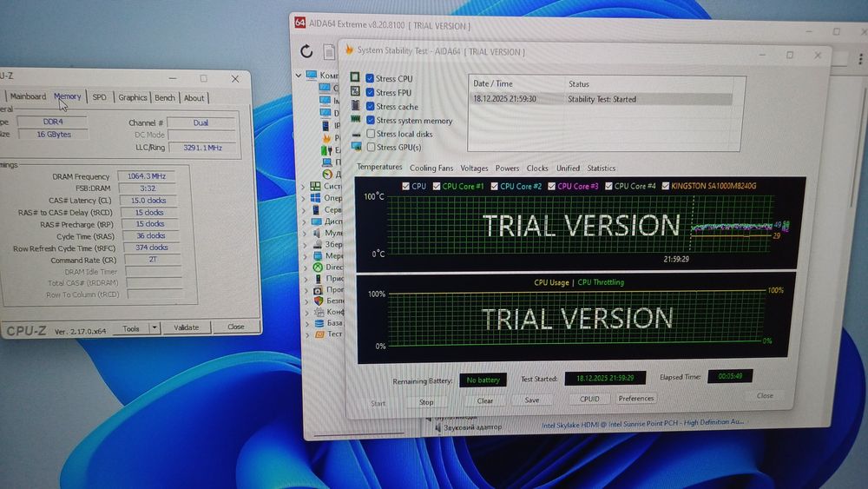Click the cache chip icon beside Stress cache
The height and width of the screenshot is (489, 868).
click(355, 105)
